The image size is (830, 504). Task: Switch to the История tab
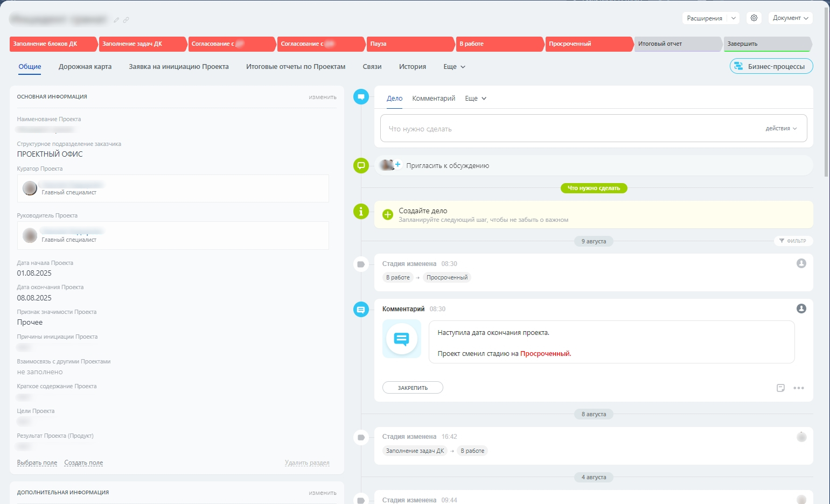413,67
